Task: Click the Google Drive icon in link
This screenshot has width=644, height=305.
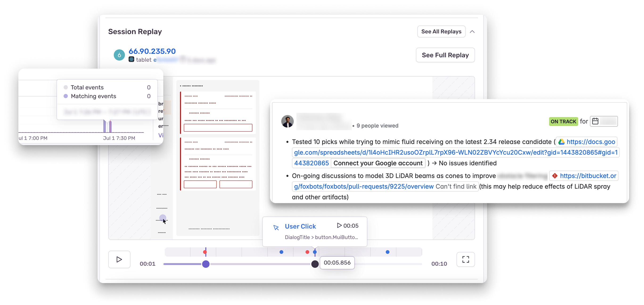Action: 561,142
